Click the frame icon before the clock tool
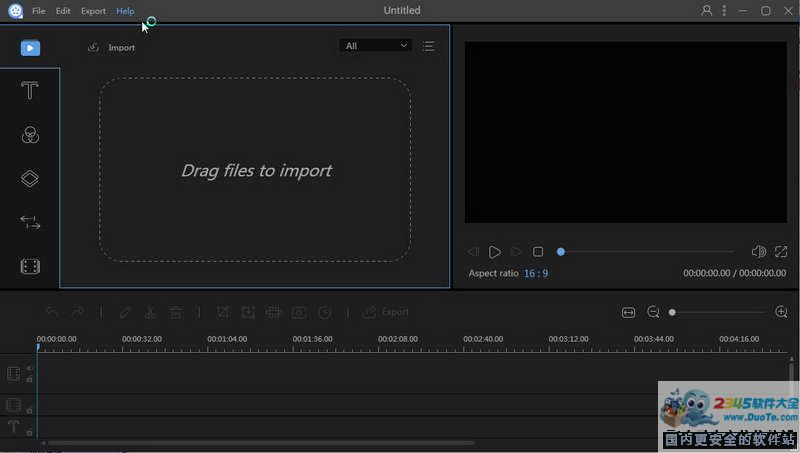Image resolution: width=800 pixels, height=453 pixels. (299, 312)
